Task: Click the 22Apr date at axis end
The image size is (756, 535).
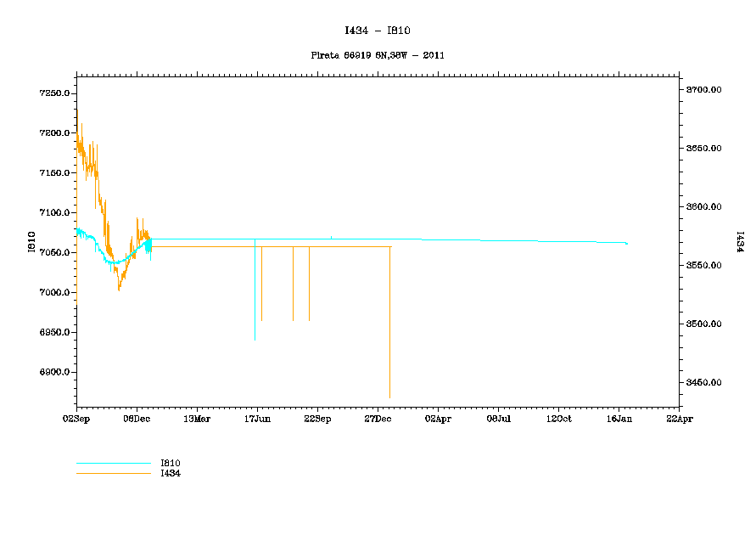Action: [x=679, y=419]
